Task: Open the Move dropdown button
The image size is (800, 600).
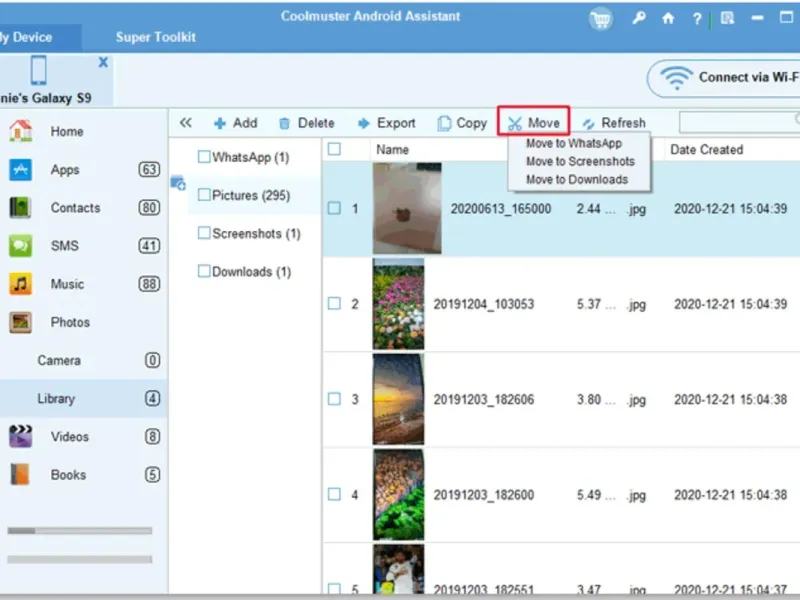Action: coord(534,121)
